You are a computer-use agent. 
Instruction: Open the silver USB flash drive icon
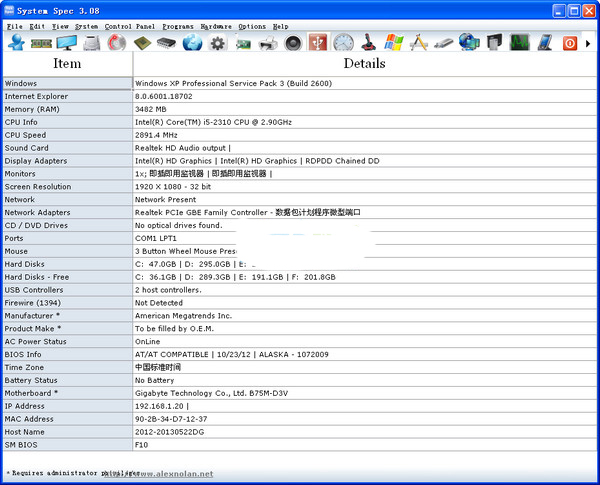(x=444, y=43)
